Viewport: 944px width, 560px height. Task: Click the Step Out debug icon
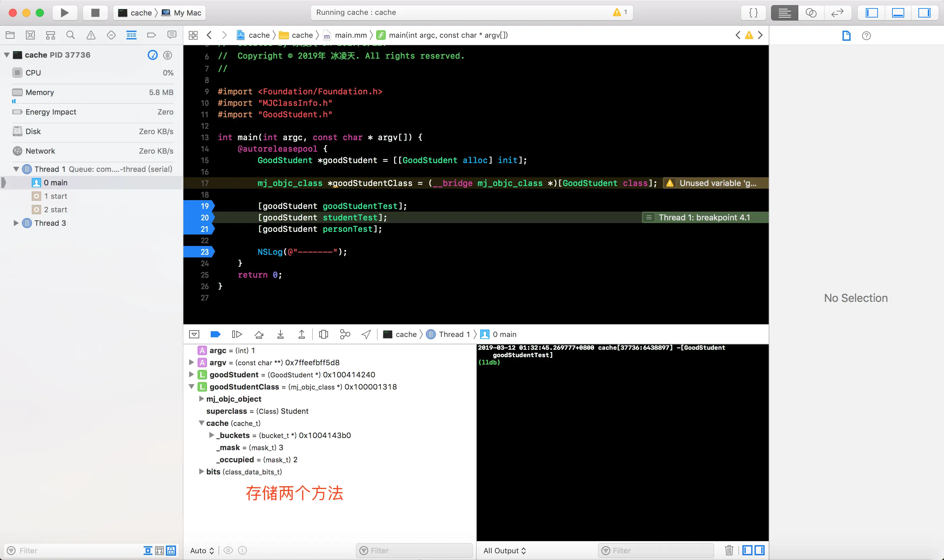pos(301,334)
